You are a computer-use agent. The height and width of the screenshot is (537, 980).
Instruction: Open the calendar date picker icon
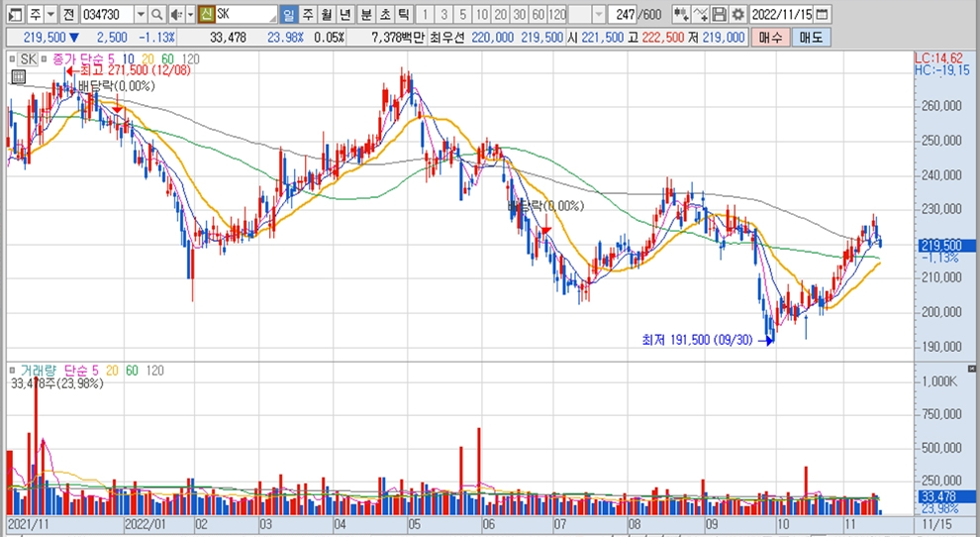tap(823, 15)
